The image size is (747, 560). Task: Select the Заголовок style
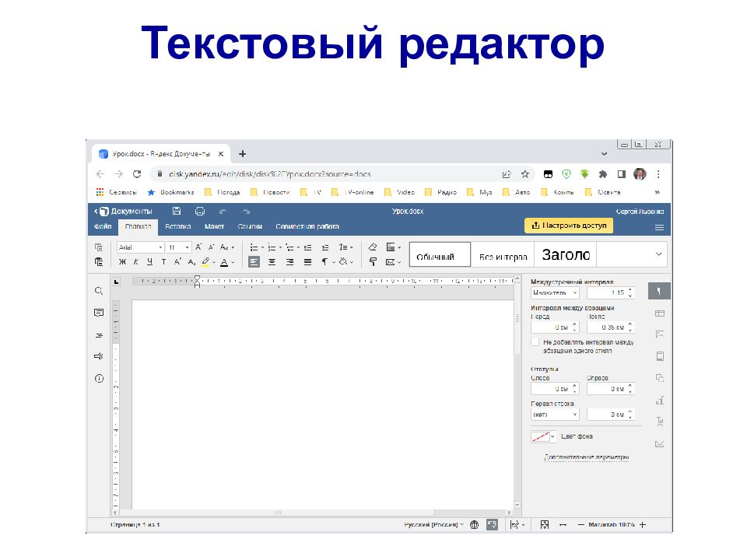pos(566,254)
